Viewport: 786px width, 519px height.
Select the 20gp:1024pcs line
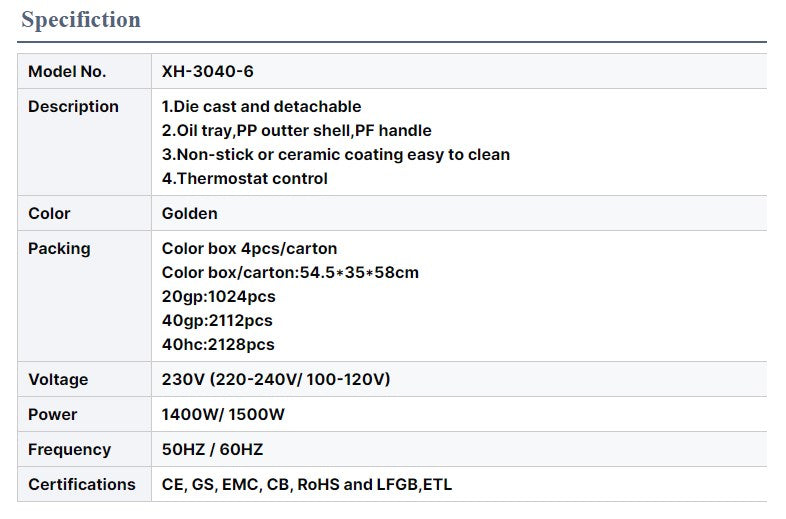click(219, 296)
